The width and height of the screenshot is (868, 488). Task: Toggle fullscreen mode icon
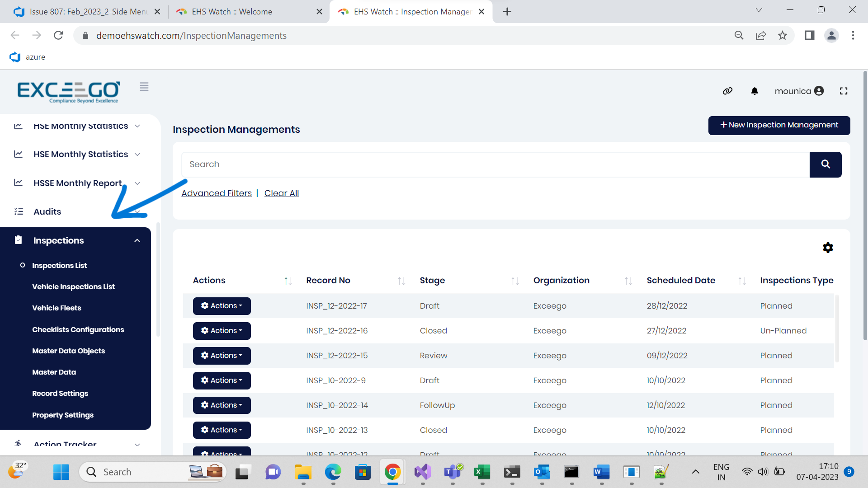[x=844, y=91]
